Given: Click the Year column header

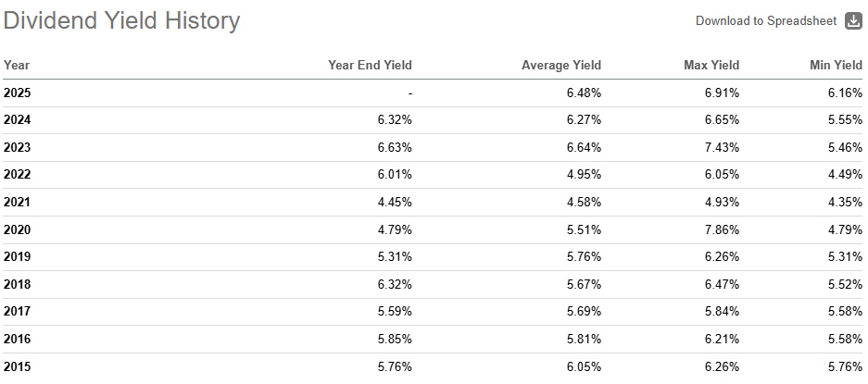Looking at the screenshot, I should [17, 65].
